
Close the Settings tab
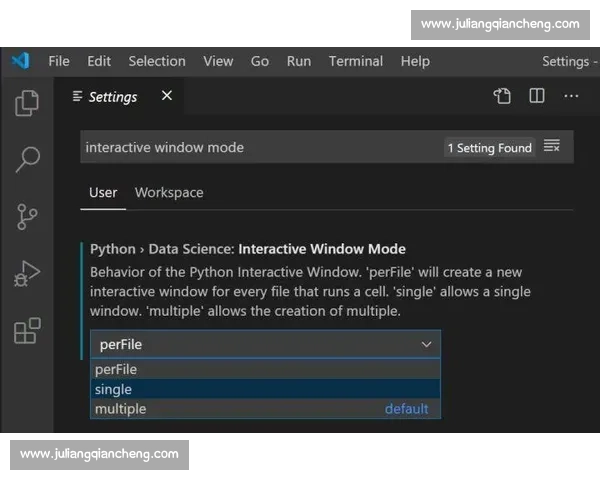[x=167, y=95]
